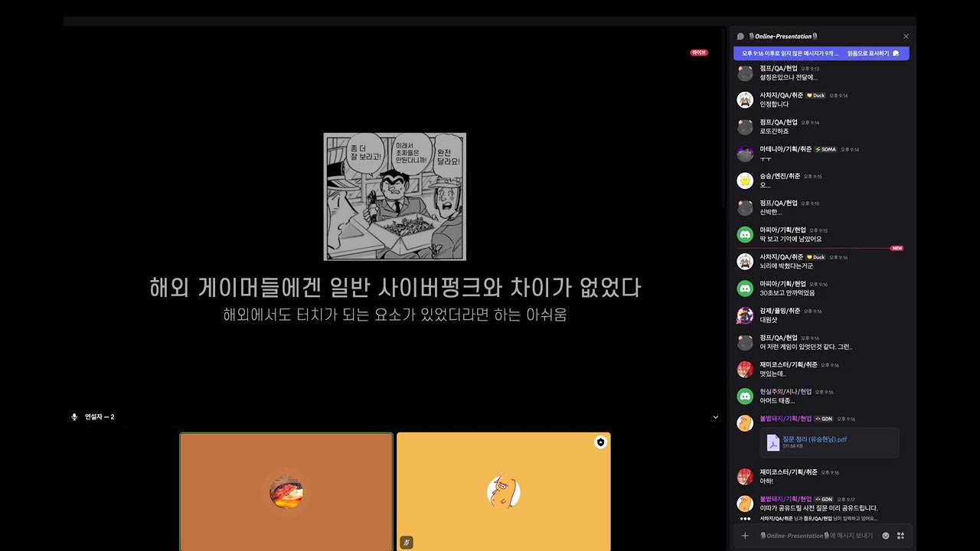Open the 감제/플밍/취준 avatar
The image size is (980, 551).
(745, 315)
